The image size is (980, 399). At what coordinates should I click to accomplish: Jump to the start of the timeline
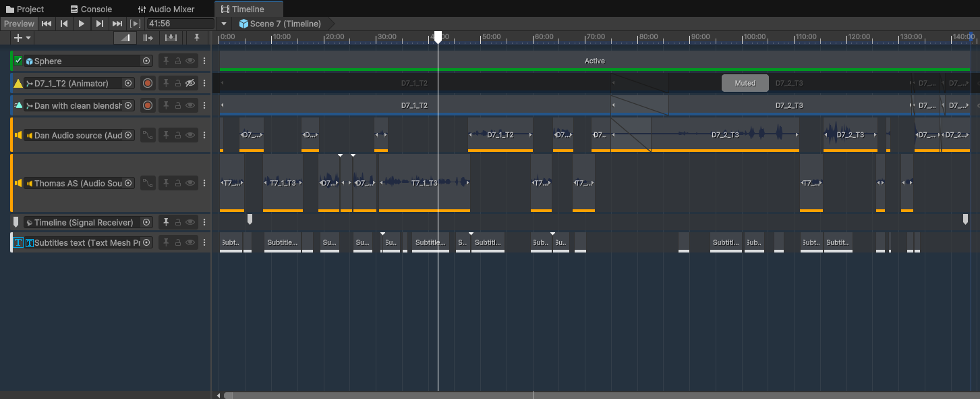47,24
